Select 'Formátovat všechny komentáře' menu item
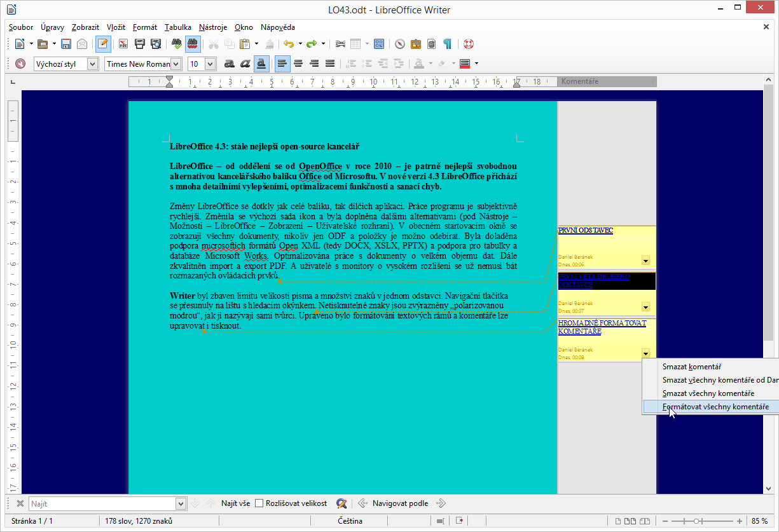 [x=715, y=407]
